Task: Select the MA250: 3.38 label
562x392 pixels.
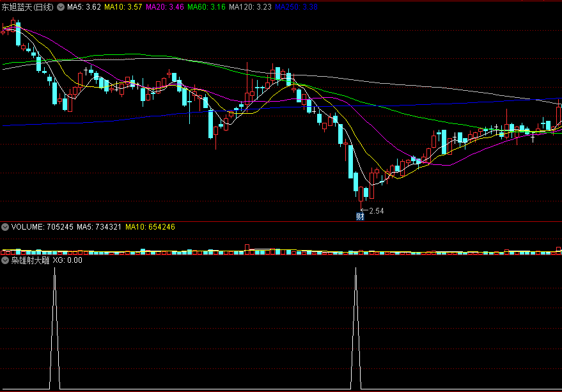Action: (x=297, y=7)
